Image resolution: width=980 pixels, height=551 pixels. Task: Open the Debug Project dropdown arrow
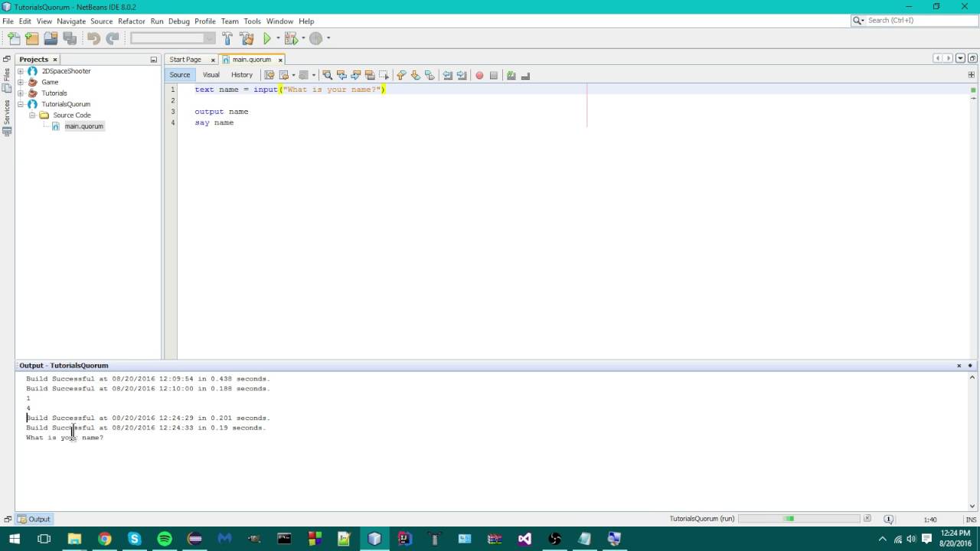pos(303,38)
